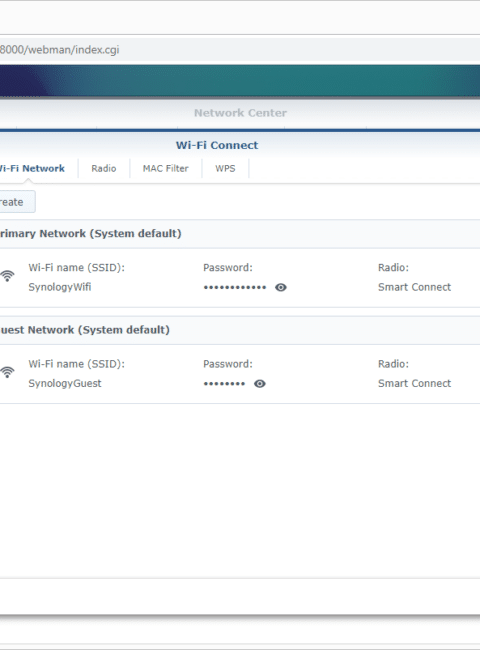Click the Create button

click(17, 202)
